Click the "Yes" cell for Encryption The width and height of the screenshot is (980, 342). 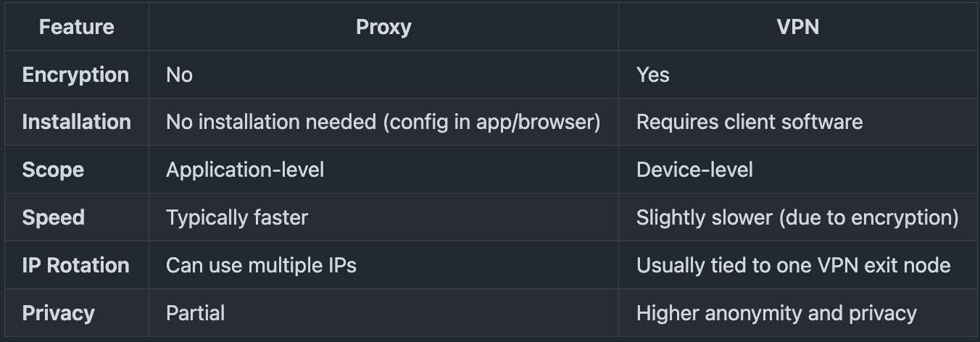click(x=652, y=75)
